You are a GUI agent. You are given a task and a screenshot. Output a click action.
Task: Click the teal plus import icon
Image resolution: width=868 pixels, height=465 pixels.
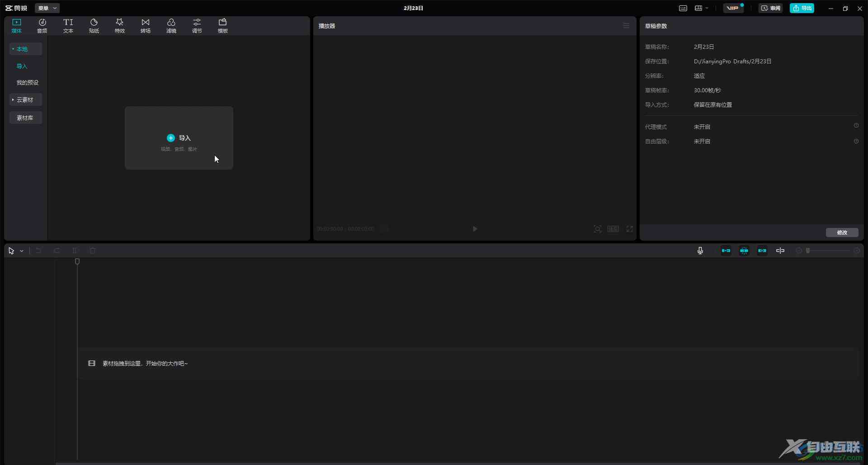[171, 138]
